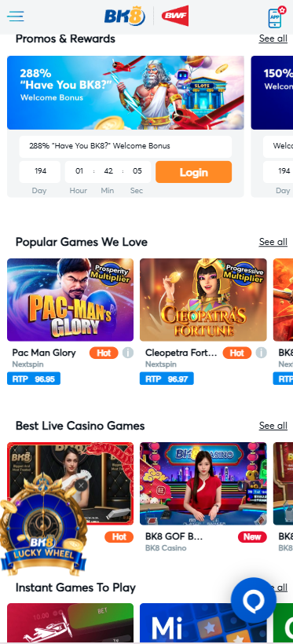Click RTP 96.95 badge

coord(34,379)
